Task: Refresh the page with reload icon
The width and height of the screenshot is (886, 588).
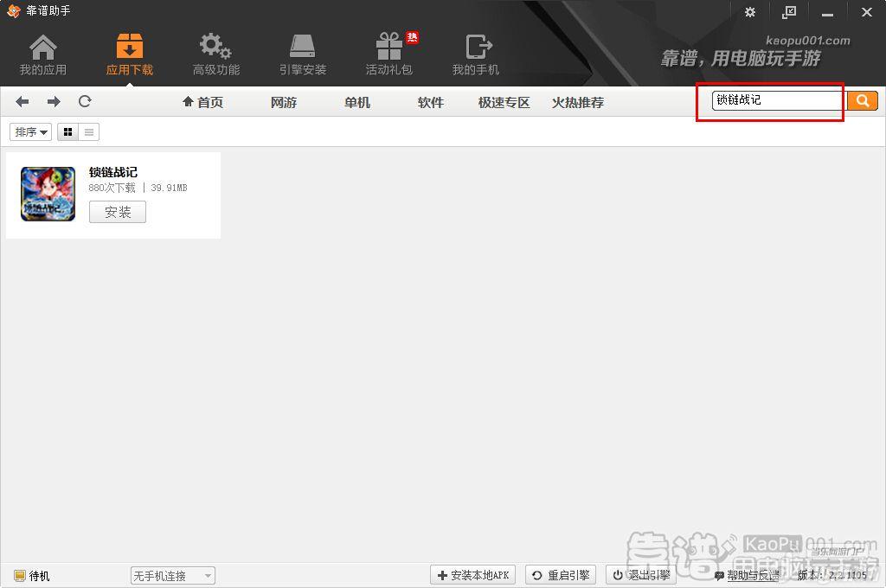Action: coord(85,101)
